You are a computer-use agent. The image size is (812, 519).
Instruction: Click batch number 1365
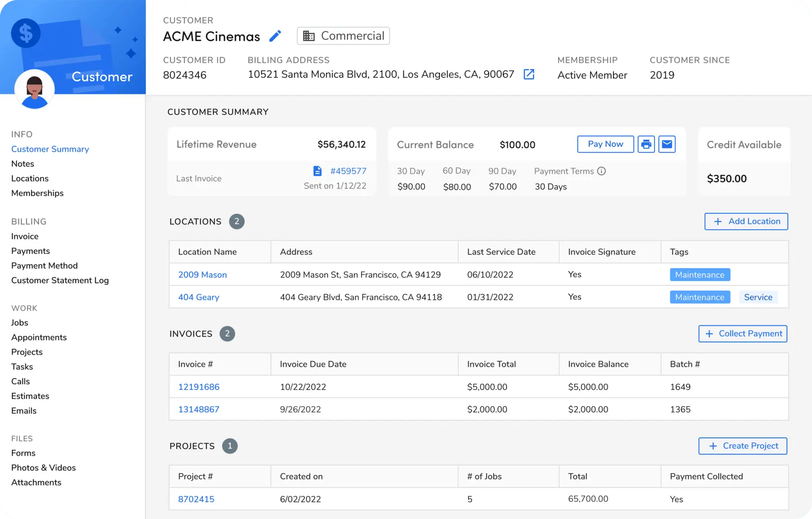680,410
